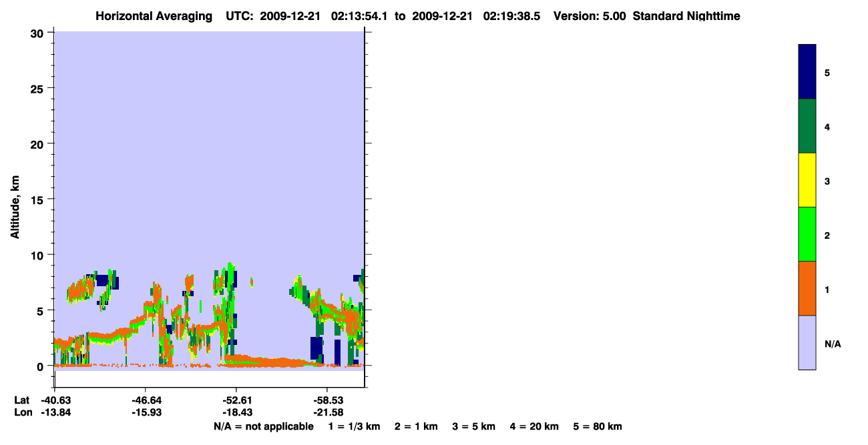The height and width of the screenshot is (445, 868).
Task: Click longitude value -18.43
Action: click(x=236, y=412)
